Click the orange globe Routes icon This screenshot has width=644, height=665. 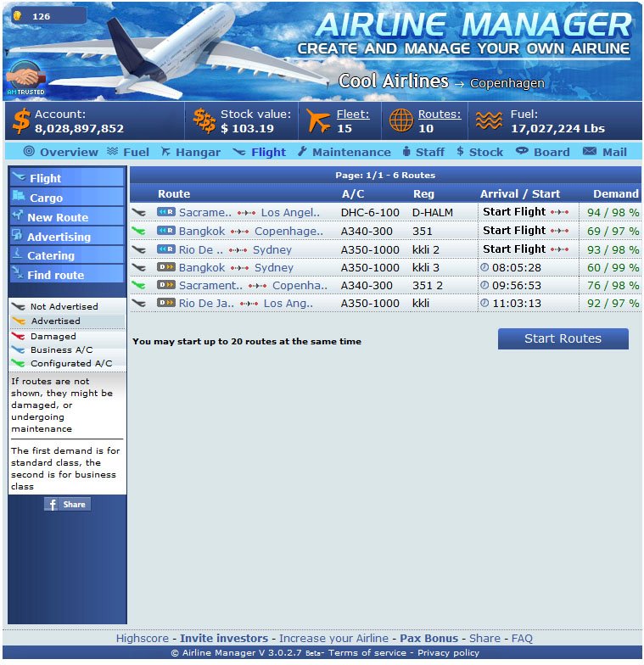coord(400,120)
